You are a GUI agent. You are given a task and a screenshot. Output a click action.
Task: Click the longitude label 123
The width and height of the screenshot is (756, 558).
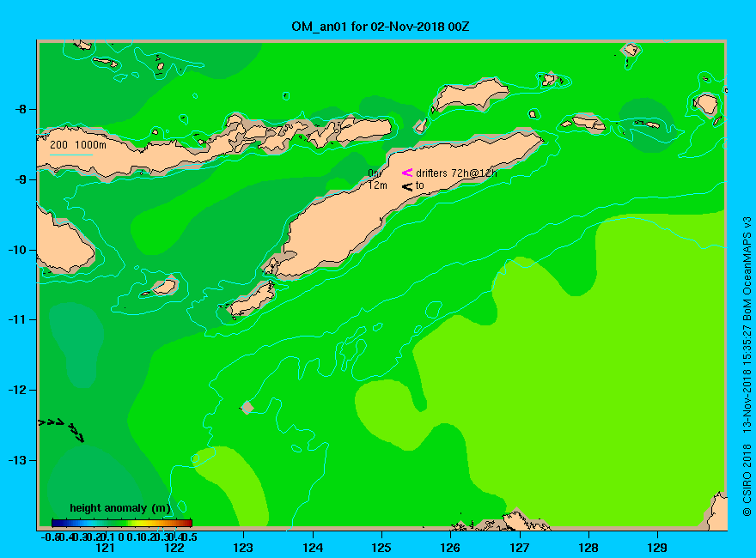click(x=243, y=548)
